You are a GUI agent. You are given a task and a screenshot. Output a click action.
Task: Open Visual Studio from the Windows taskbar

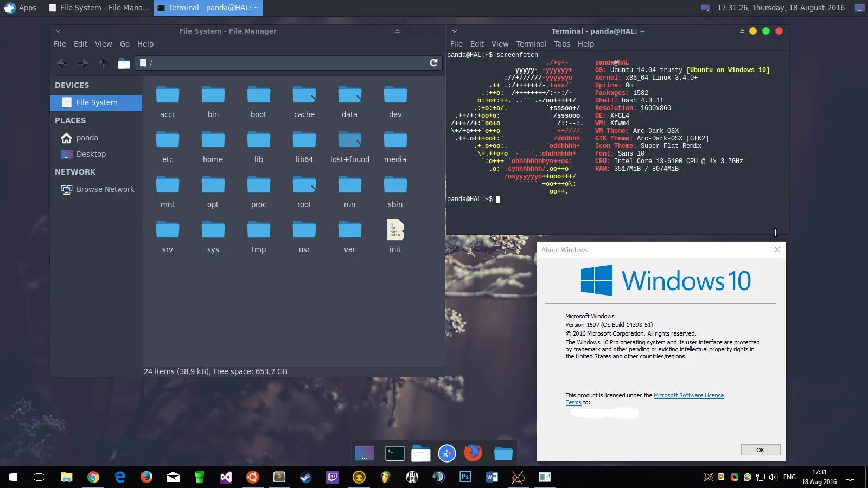click(x=226, y=477)
